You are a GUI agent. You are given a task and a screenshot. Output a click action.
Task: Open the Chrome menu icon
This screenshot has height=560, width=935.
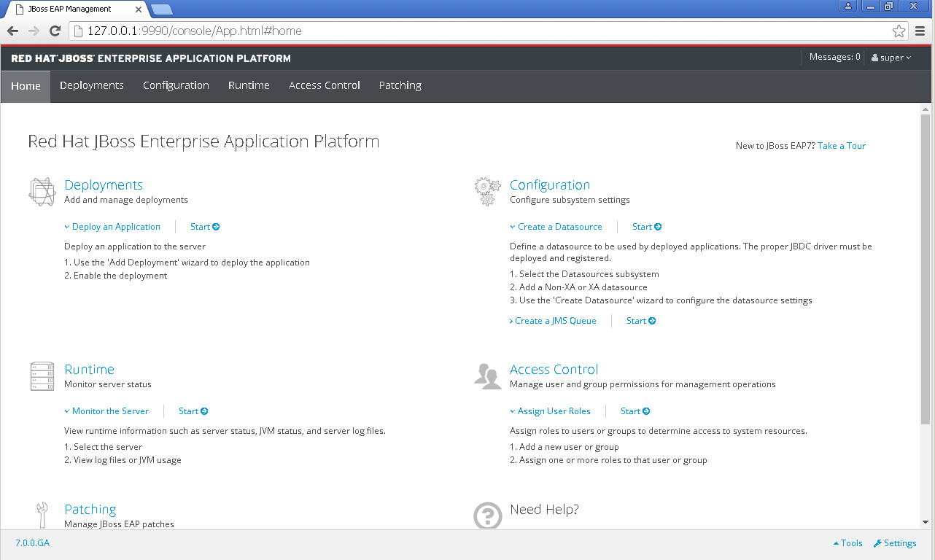click(x=920, y=31)
